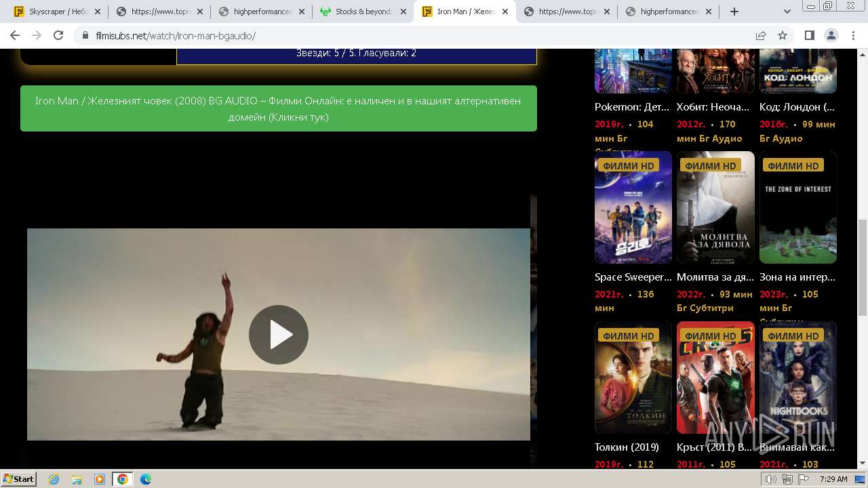868x488 pixels.
Task: Open File Explorer from the taskbar
Action: (x=77, y=479)
